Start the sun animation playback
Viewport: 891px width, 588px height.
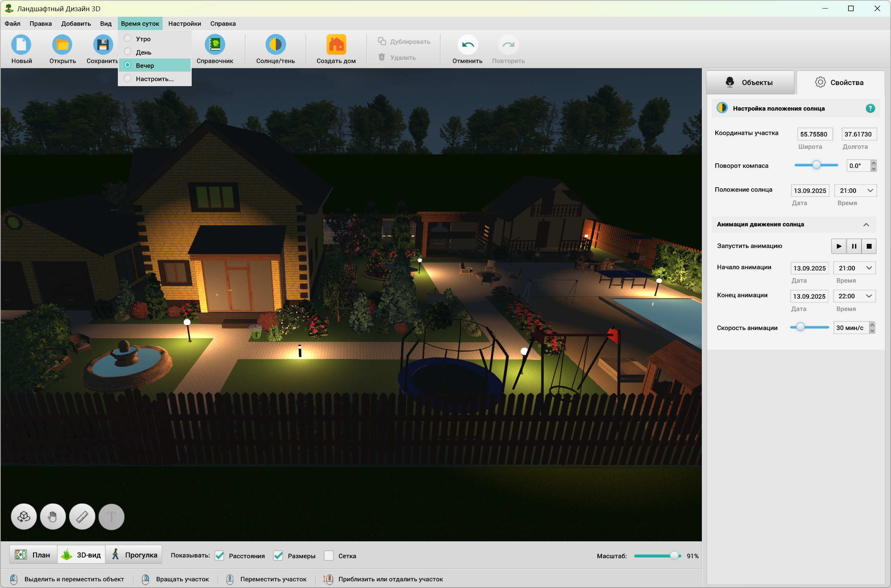pyautogui.click(x=838, y=246)
